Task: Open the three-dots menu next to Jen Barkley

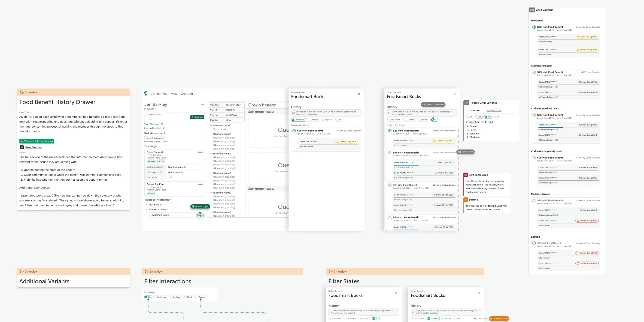Action: [x=202, y=104]
